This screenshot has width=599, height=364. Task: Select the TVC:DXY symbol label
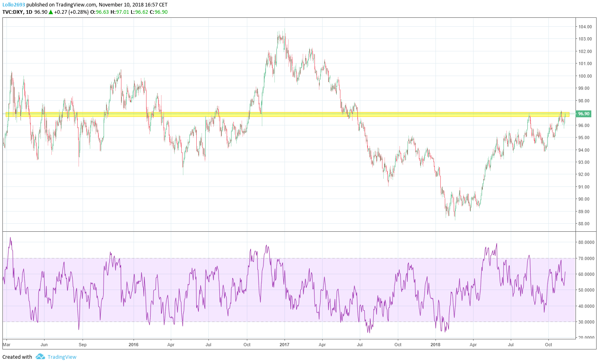[13, 12]
